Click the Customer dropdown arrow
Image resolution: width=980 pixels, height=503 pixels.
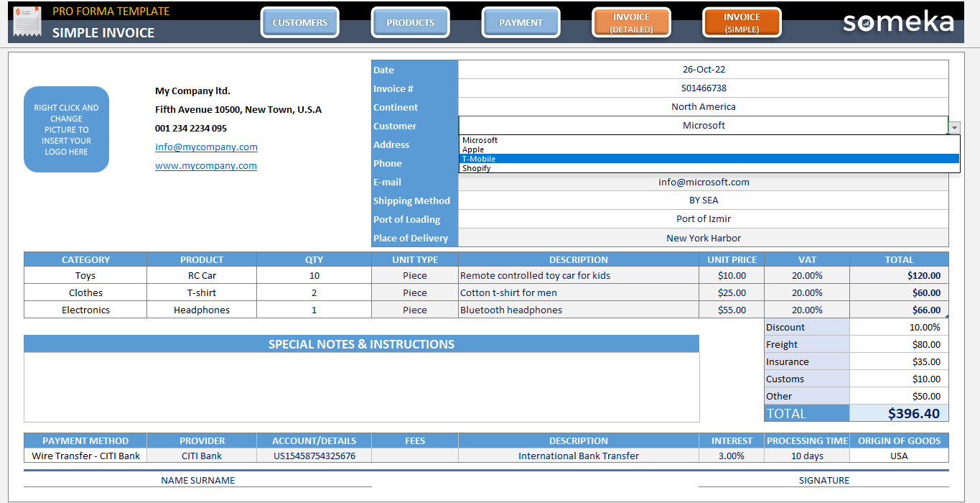pyautogui.click(x=954, y=127)
